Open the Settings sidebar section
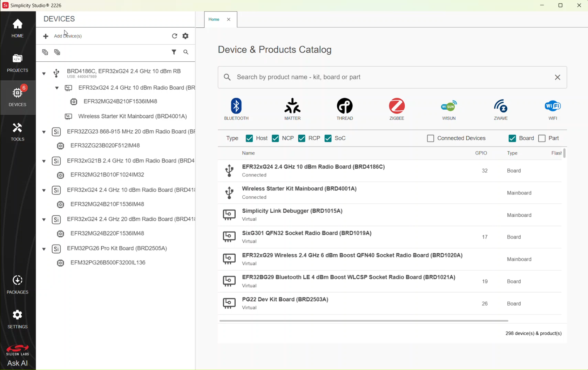The height and width of the screenshot is (370, 588). (18, 319)
